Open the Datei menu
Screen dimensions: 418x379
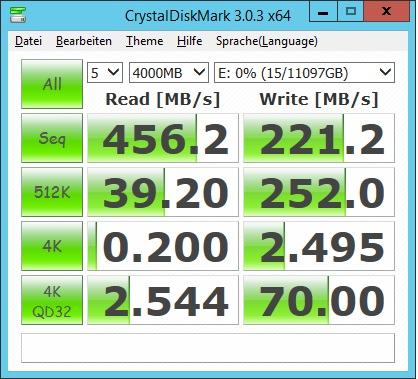[x=28, y=41]
